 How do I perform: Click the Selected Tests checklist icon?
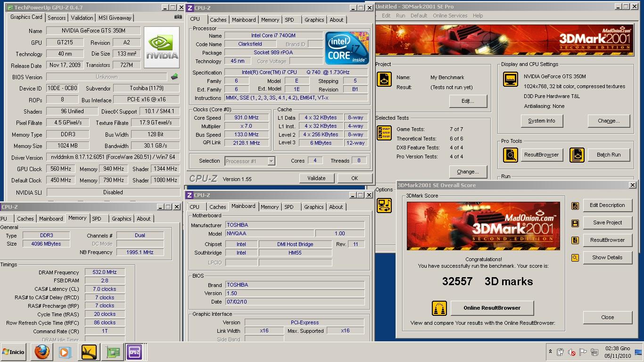click(384, 133)
